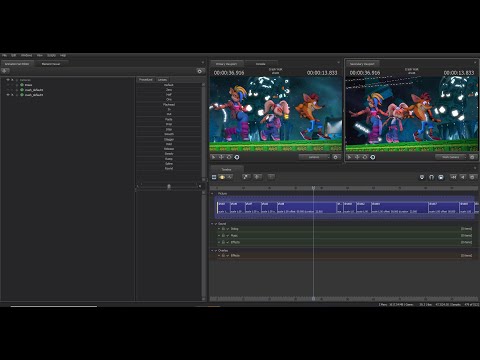Select the Secondary Viewport tab
480x360 pixels.
[362, 64]
